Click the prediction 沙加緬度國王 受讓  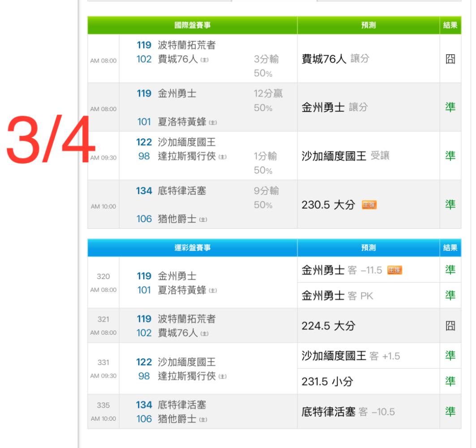345,156
